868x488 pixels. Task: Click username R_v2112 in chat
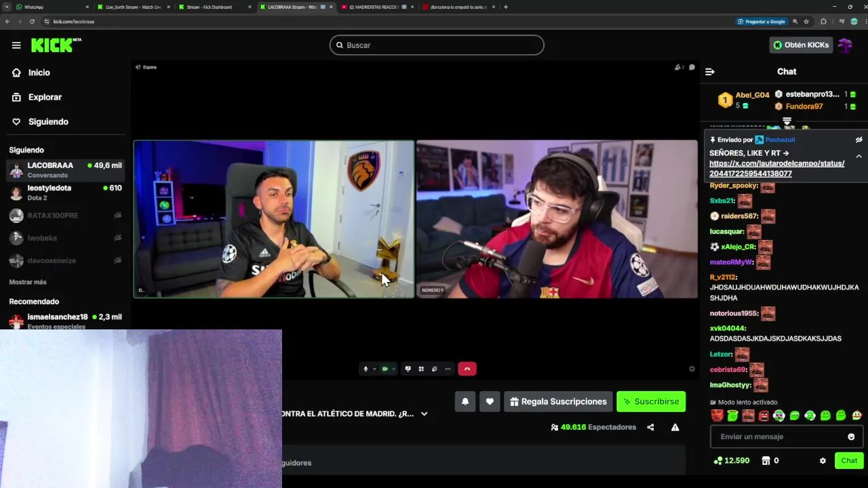click(724, 277)
